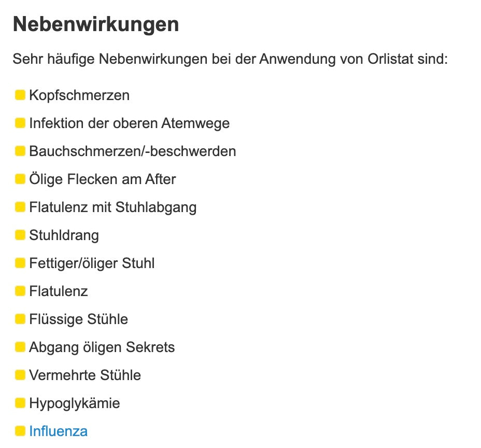Click the bullet beside Ölige Flecken am After
The width and height of the screenshot is (481, 448).
(20, 179)
